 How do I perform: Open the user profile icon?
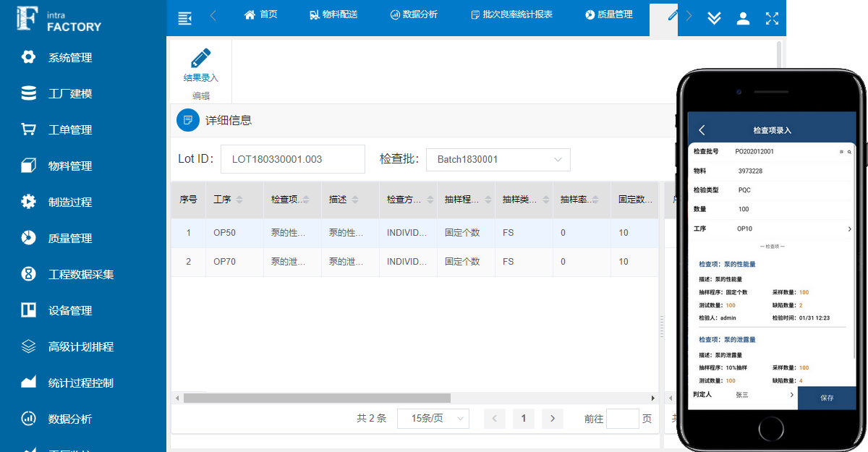(743, 18)
